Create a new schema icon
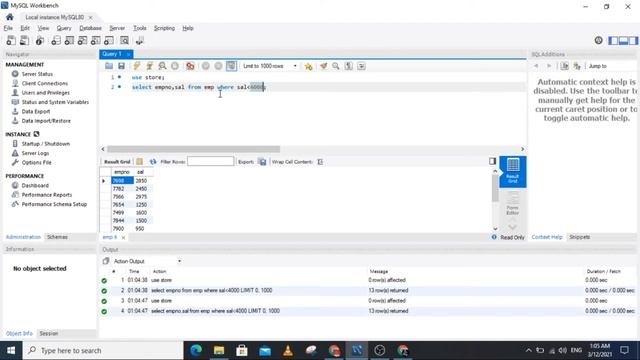The width and height of the screenshot is (640, 360). [x=56, y=40]
